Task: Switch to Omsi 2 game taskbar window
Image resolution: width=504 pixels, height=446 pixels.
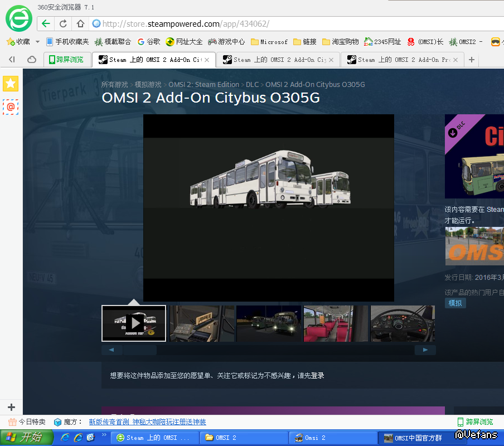Action: 333,438
